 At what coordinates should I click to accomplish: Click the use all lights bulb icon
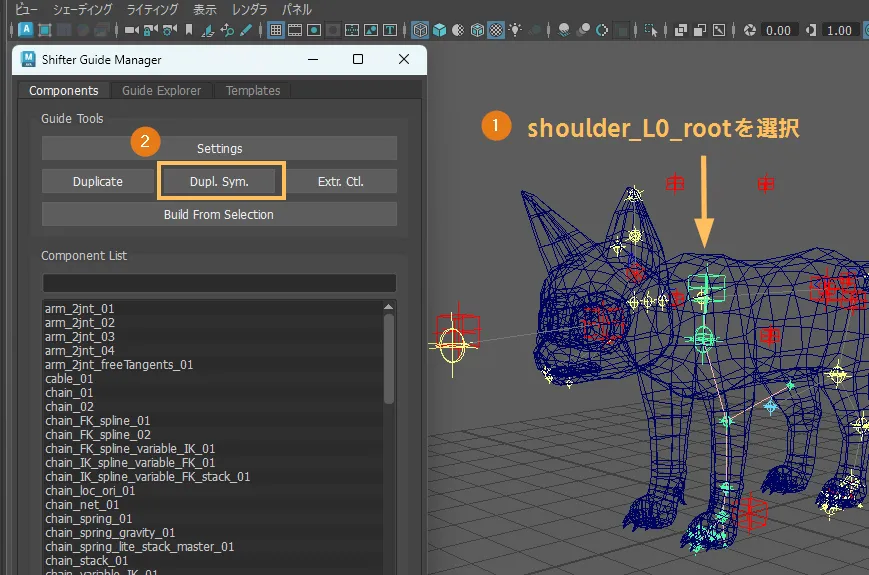(516, 30)
